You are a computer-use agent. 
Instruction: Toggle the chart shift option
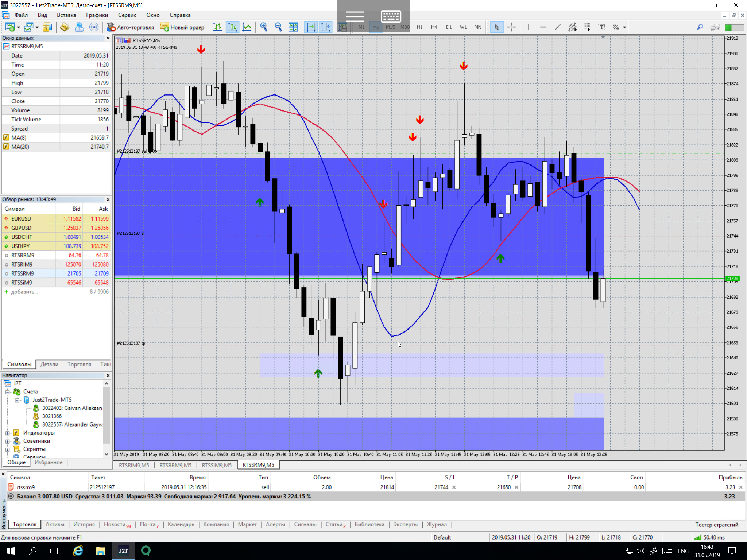(325, 27)
